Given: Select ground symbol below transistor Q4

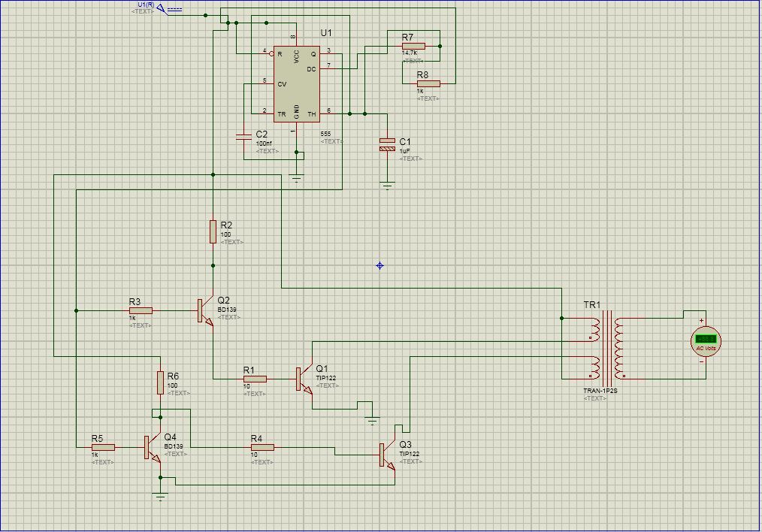Looking at the screenshot, I should pos(160,496).
